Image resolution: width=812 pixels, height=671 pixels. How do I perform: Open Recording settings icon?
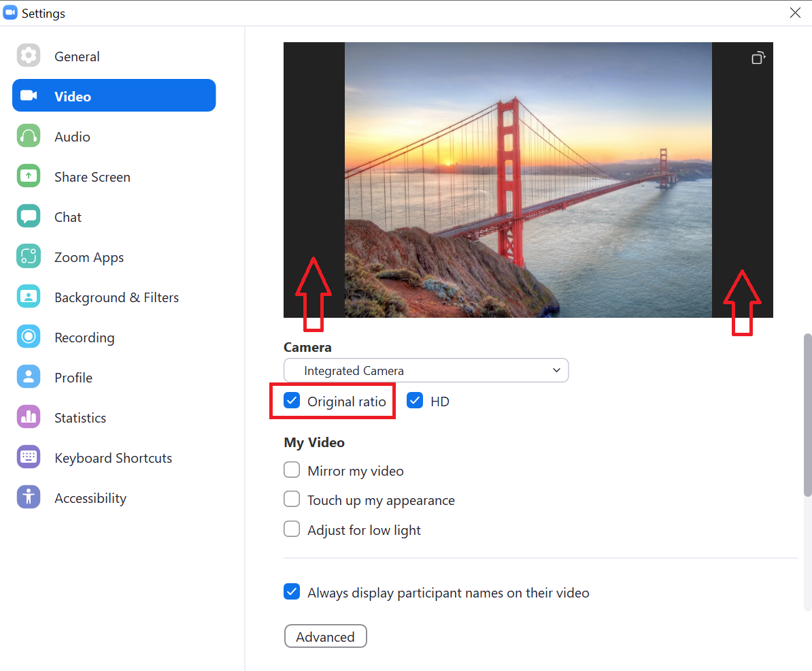coord(29,336)
